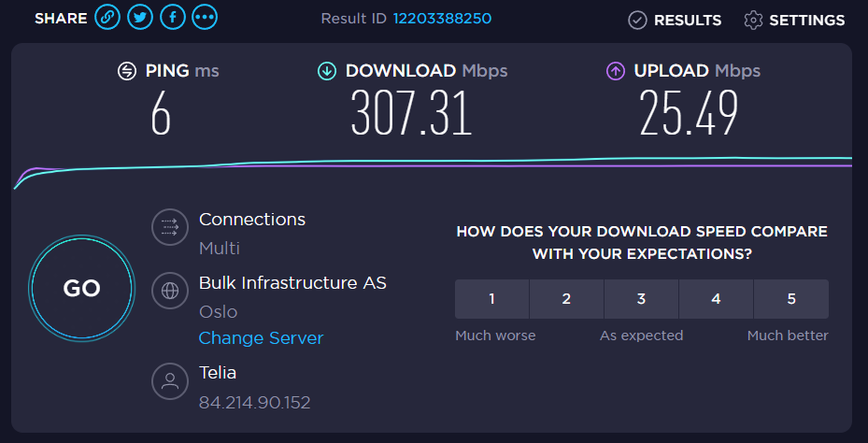Viewport: 868px width, 443px height.
Task: Click the upload arrow icon
Action: point(615,71)
